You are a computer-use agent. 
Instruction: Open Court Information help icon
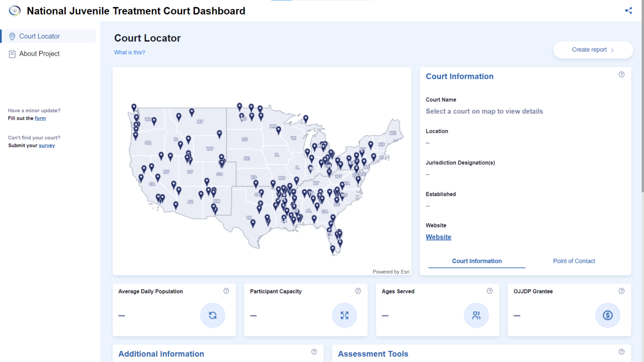tap(621, 75)
